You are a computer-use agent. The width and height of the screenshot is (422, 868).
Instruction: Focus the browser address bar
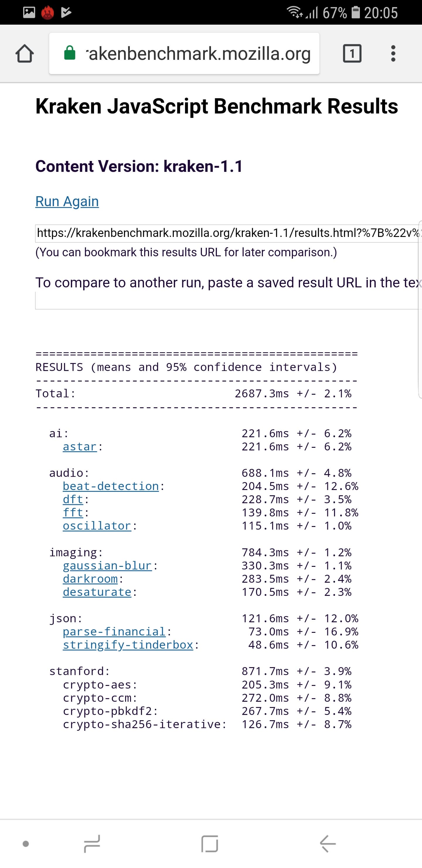click(198, 54)
